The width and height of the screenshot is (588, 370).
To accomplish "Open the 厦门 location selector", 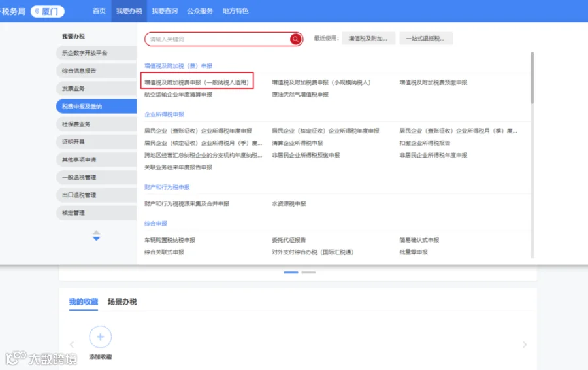I will click(47, 11).
